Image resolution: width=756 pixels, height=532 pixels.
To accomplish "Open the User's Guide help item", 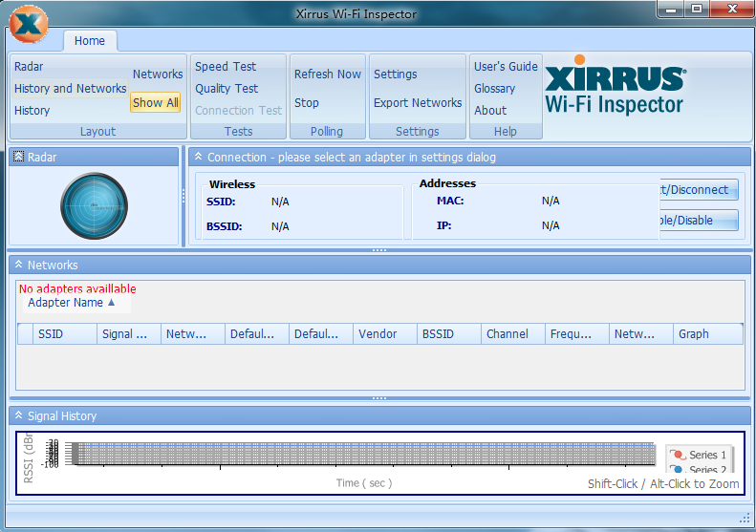I will pos(506,67).
